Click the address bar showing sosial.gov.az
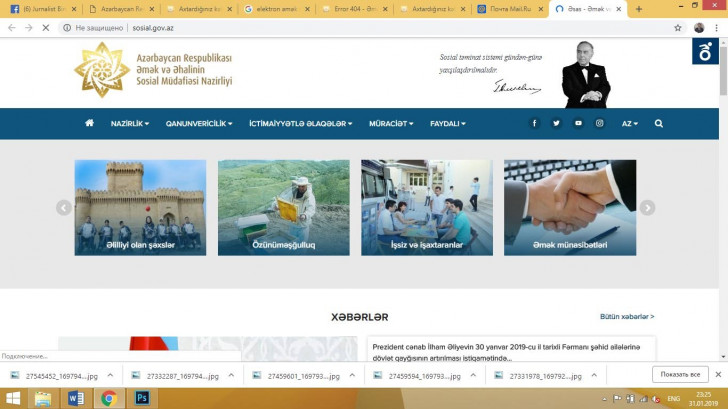Viewport: 728px width, 409px height. 371,28
